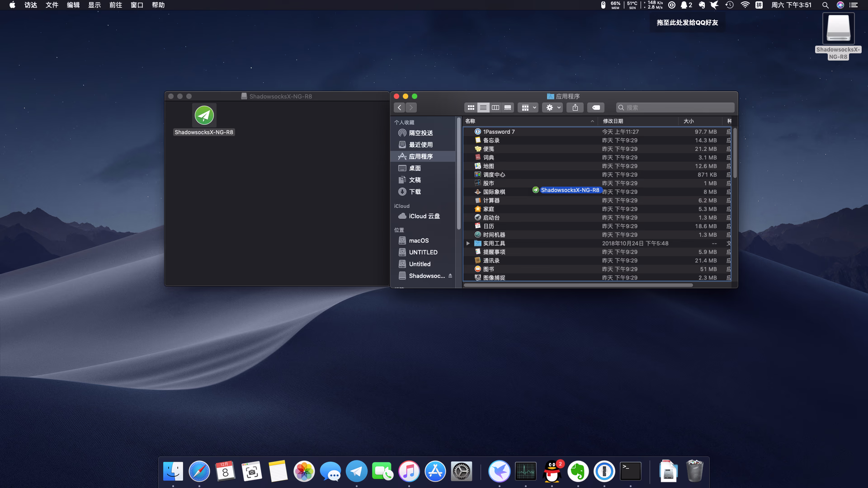Open Telegram from the Dock
Image resolution: width=868 pixels, height=488 pixels.
coord(357,471)
